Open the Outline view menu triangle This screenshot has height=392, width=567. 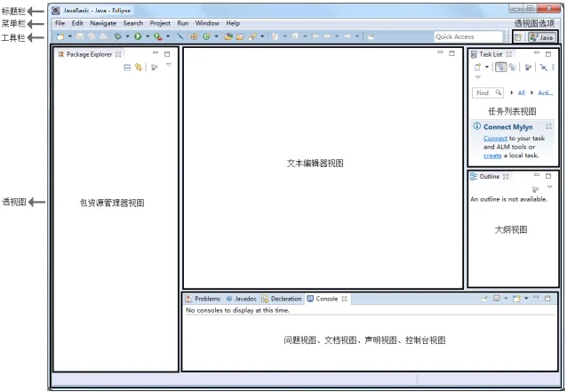click(x=549, y=187)
